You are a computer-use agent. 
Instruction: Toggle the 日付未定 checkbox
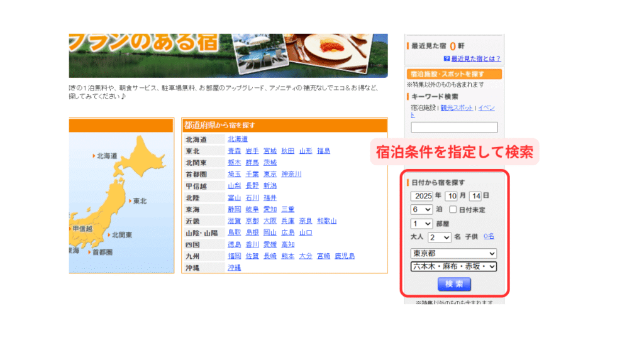point(453,210)
